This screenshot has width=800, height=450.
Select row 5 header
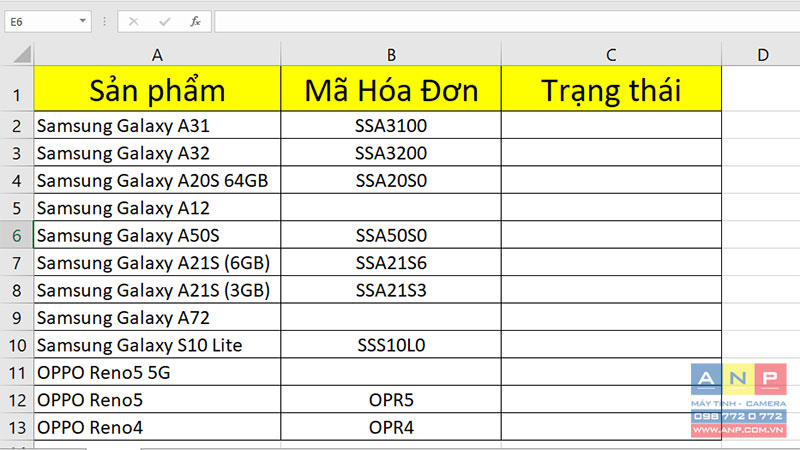click(17, 208)
